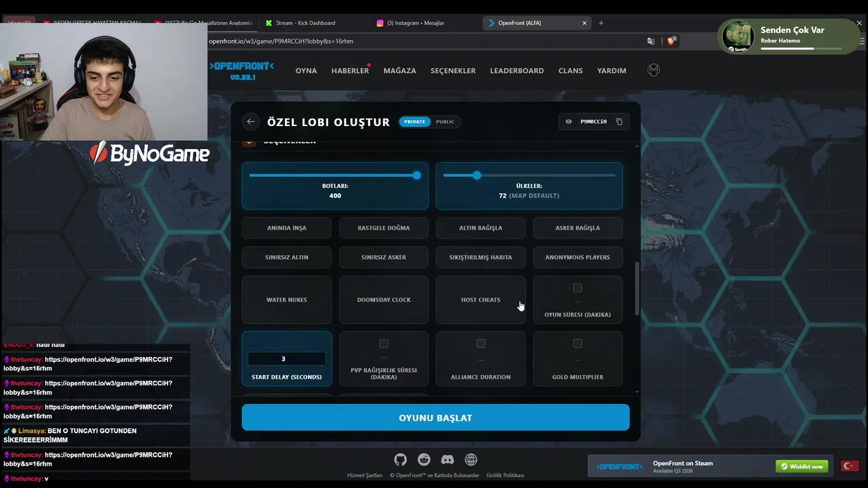
Task: Open the browser translate icon
Action: [651, 41]
